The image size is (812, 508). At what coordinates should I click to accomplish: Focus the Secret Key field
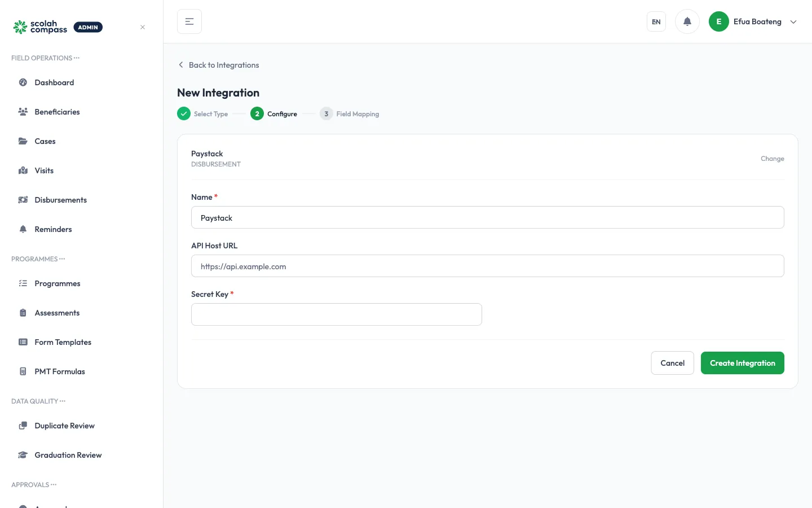point(337,314)
